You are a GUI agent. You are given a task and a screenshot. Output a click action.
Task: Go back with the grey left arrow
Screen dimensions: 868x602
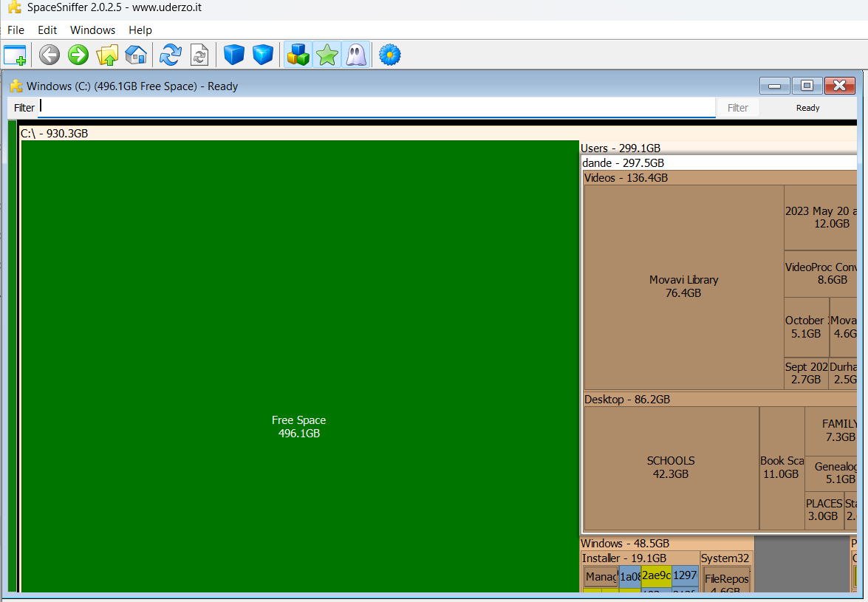49,55
